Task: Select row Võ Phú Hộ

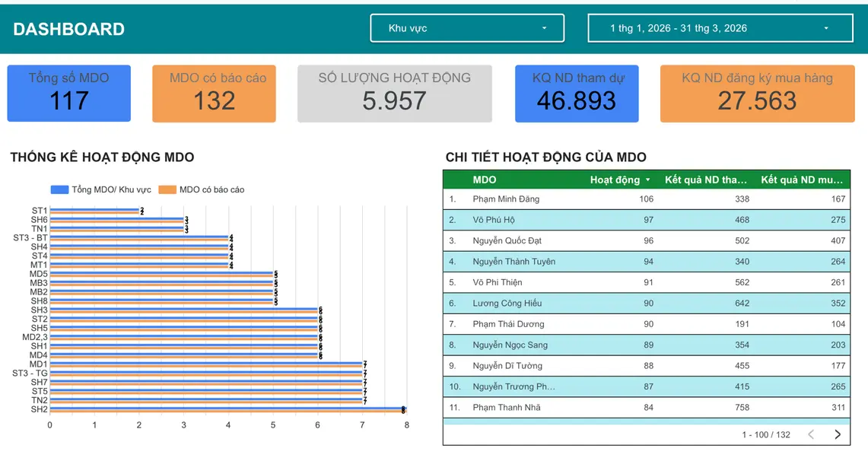Action: coord(647,220)
